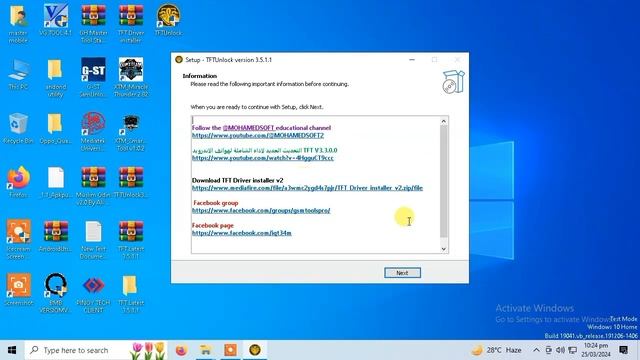
Task: Click the vertical scrollbar thumb in information box
Action: tap(444, 181)
